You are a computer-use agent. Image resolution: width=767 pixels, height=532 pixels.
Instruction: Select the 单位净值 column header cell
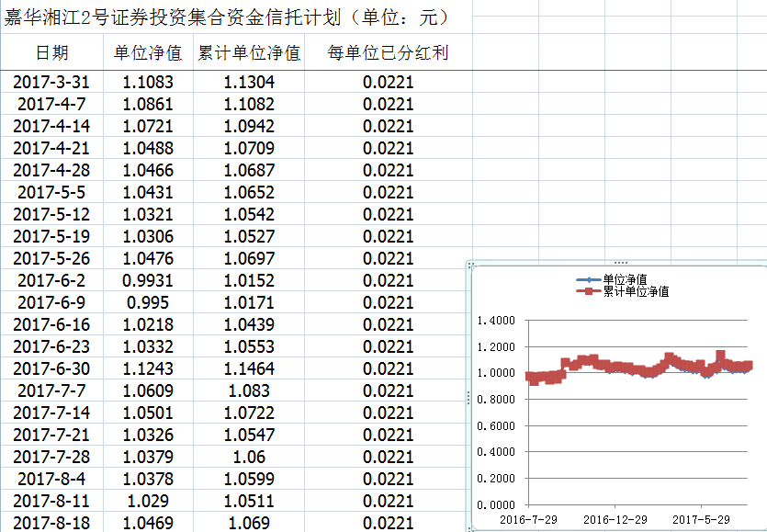pyautogui.click(x=147, y=53)
